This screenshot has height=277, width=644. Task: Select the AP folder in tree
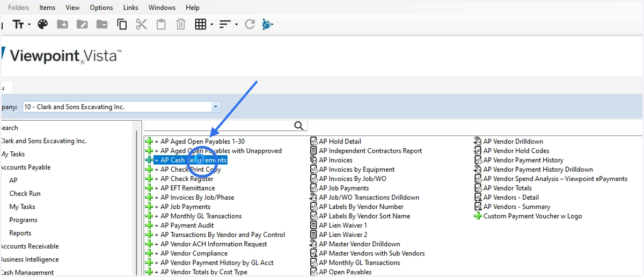point(13,180)
